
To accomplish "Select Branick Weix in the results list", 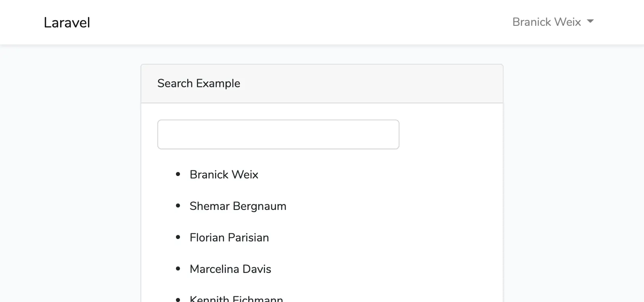I will point(224,174).
